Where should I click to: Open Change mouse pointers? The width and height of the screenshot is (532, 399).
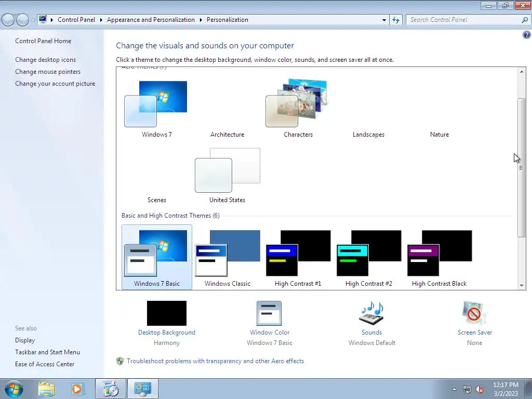[48, 72]
